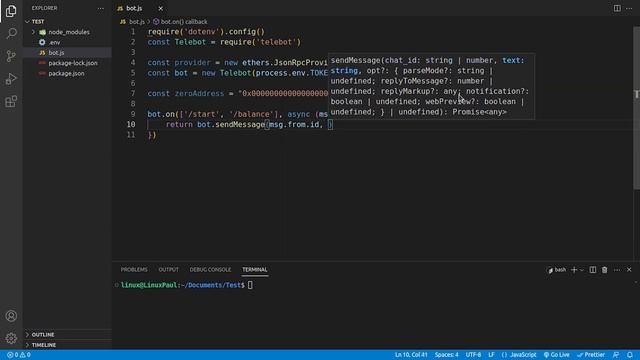Screen dimensions: 640x360
Task: Close the bot.js editor tab
Action: coord(160,8)
